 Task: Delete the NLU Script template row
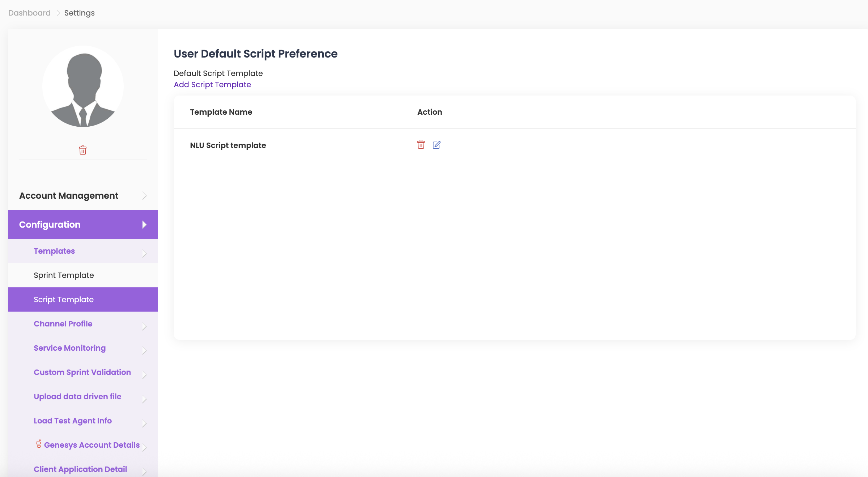click(x=421, y=145)
